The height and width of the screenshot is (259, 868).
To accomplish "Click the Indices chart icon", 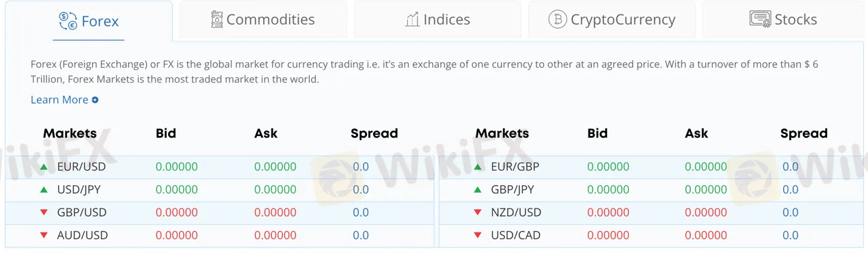I will tap(412, 19).
